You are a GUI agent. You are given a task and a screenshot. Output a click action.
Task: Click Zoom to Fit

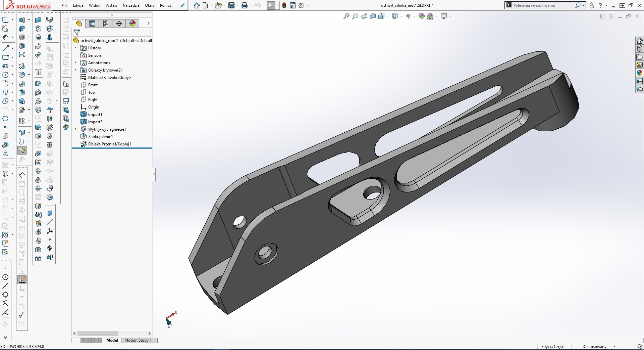tap(346, 16)
